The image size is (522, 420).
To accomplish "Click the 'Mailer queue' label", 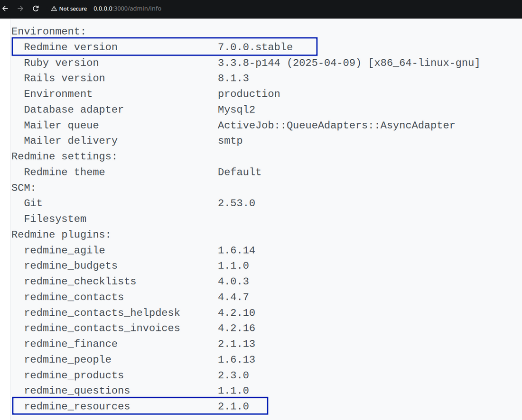I will coord(61,125).
